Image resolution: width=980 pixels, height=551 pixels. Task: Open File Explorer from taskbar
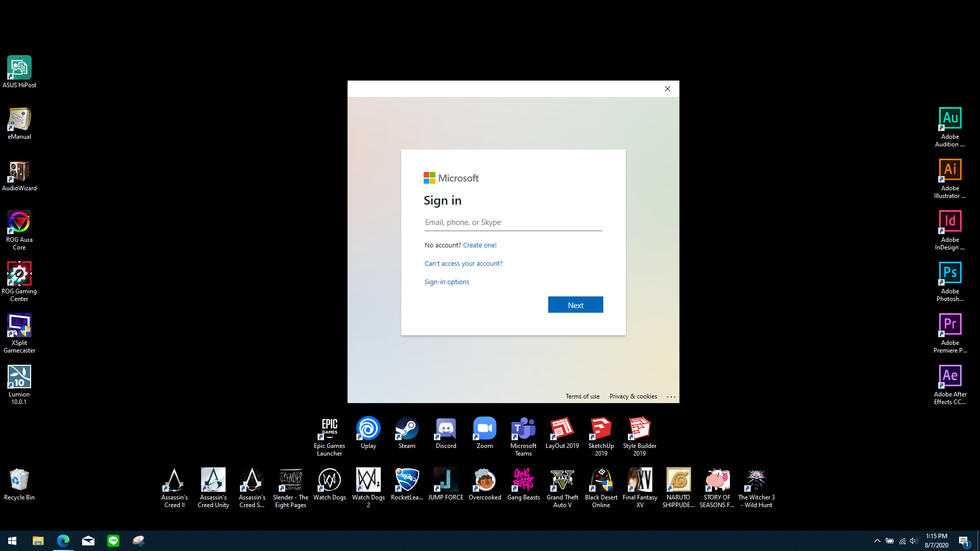pyautogui.click(x=38, y=541)
